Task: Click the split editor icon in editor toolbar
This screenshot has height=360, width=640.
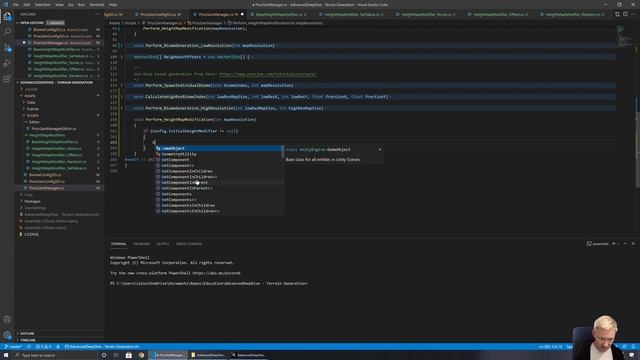Action: (625, 14)
